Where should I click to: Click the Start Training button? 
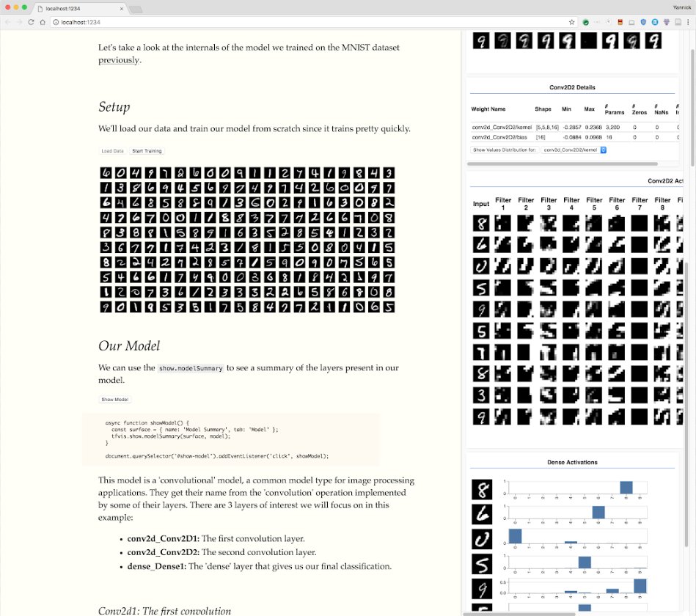147,151
